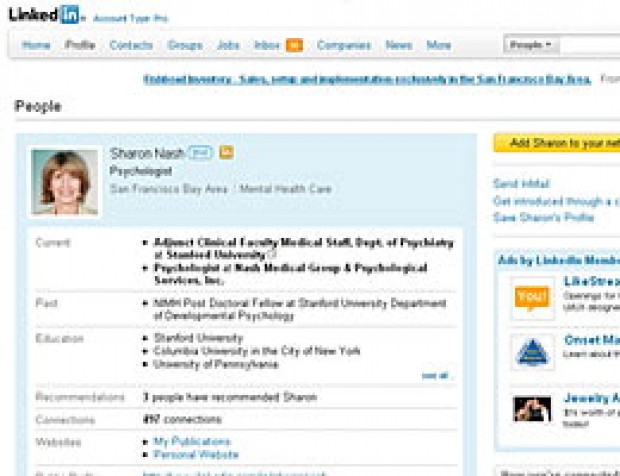Click the Ads by LinkedIn Members heading

[559, 261]
